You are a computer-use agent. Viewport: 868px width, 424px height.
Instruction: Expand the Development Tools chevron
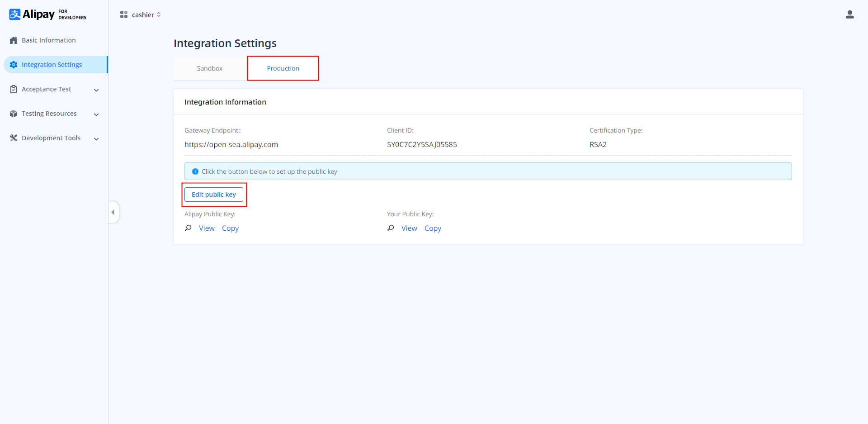(96, 139)
